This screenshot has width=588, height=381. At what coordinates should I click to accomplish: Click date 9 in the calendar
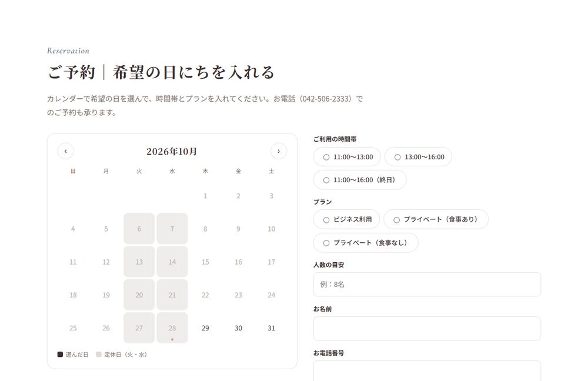[x=238, y=229]
